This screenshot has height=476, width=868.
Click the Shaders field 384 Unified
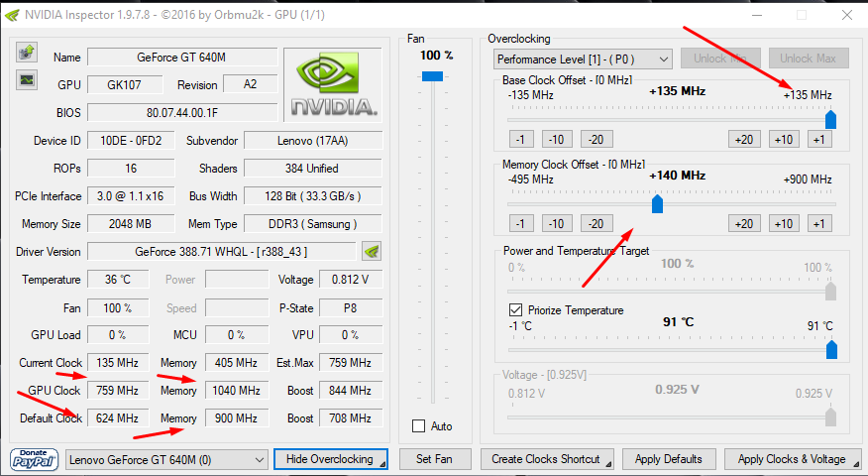pyautogui.click(x=313, y=169)
